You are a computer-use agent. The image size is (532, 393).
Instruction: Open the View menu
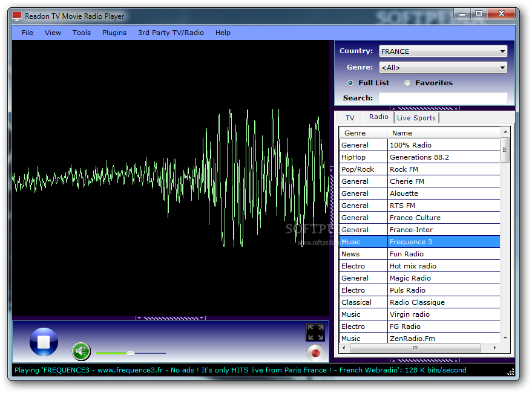pos(53,33)
